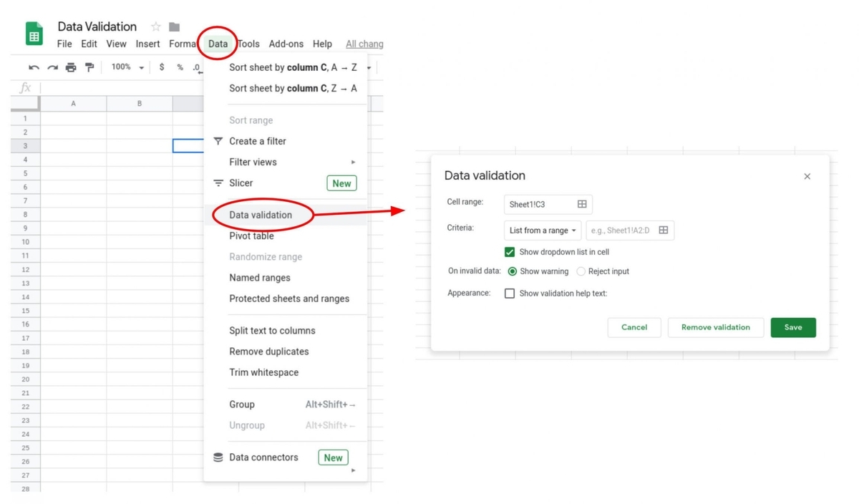Apply percent format icon
This screenshot has width=859, height=504.
coord(179,67)
